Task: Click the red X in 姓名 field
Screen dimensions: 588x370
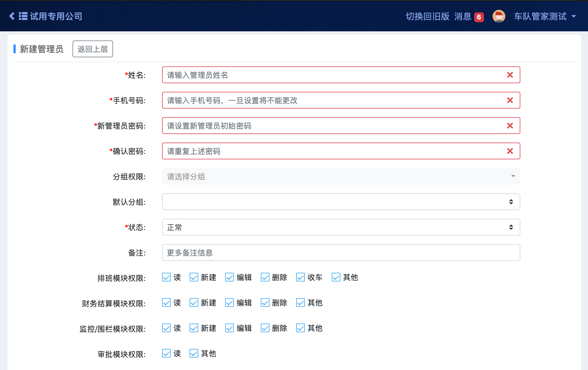Action: pyautogui.click(x=510, y=75)
